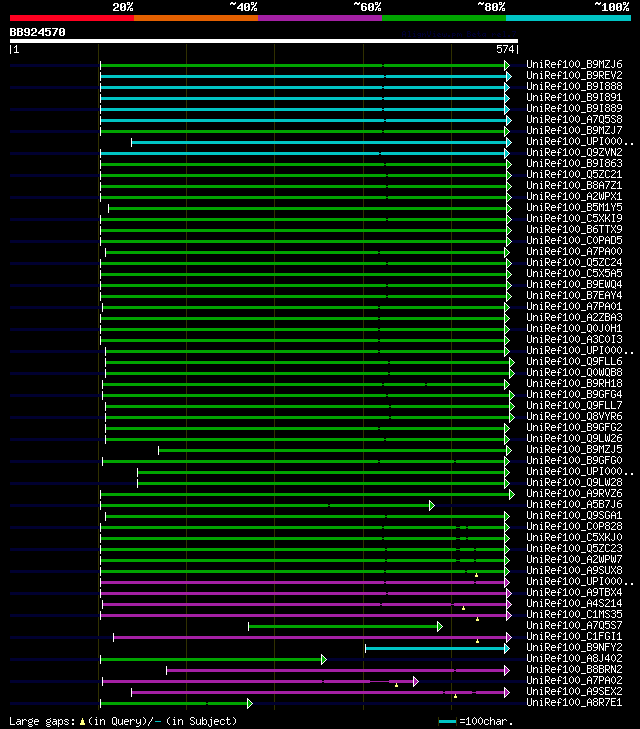Click the orange ~40% identity color segment
Viewport: 640px width, 729px height.
pyautogui.click(x=196, y=18)
